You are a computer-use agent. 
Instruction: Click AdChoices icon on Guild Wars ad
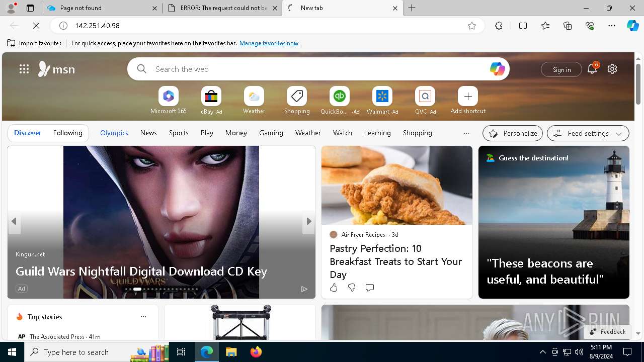304,289
